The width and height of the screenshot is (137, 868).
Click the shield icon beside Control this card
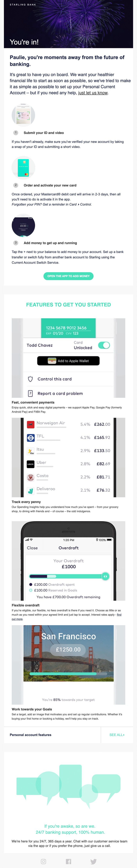tap(30, 379)
